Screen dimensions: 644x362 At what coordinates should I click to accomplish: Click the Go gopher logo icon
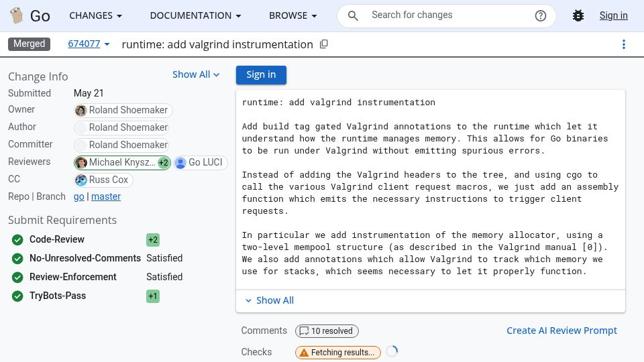(x=16, y=15)
